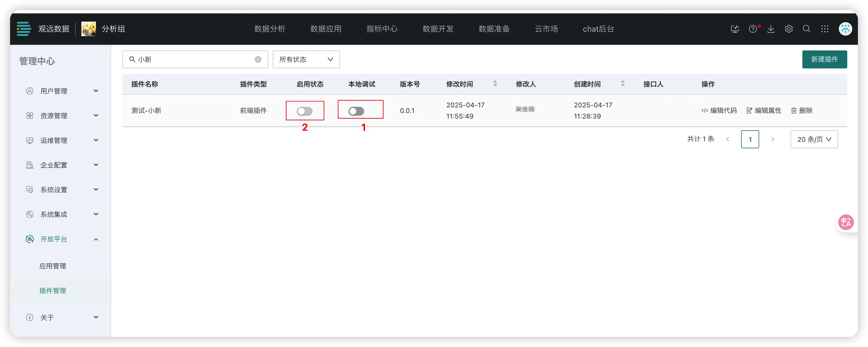Open 数据应用 in top navigation

coord(325,29)
